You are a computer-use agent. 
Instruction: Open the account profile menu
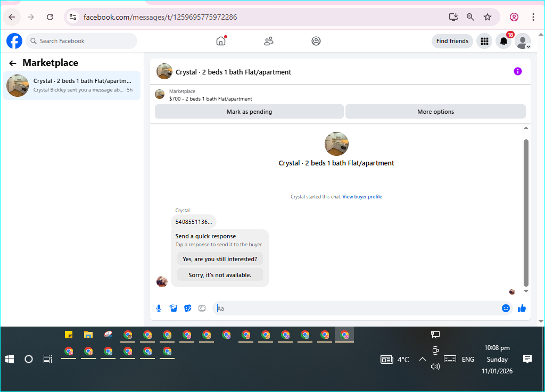point(523,41)
